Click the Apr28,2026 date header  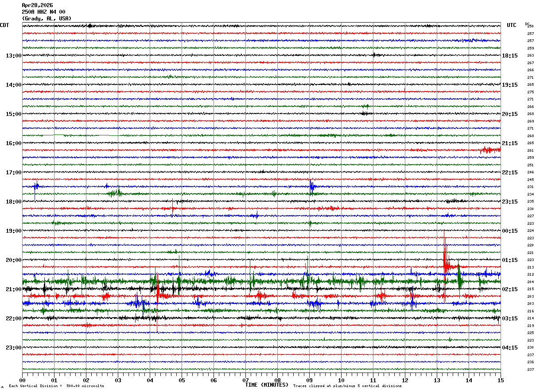(x=37, y=5)
